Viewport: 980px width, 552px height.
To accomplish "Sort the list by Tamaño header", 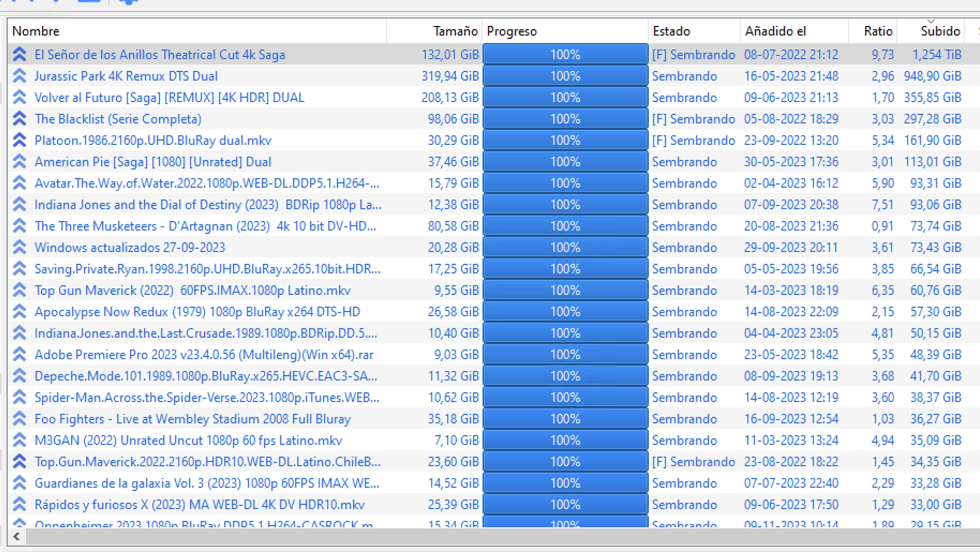I will click(434, 31).
